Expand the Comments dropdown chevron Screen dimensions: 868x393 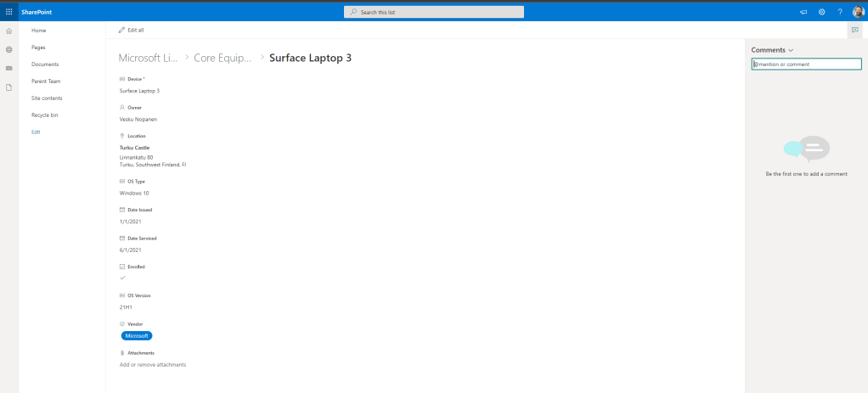pos(791,51)
